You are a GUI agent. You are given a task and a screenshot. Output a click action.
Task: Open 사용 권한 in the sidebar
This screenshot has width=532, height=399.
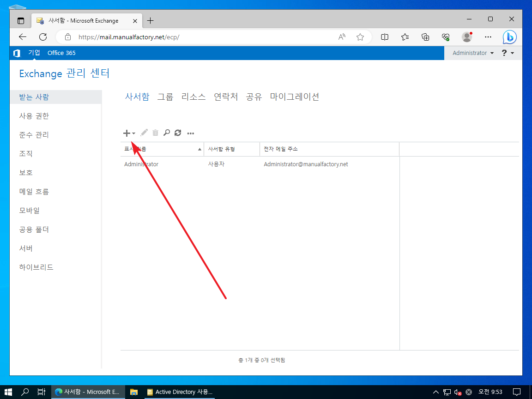(34, 116)
